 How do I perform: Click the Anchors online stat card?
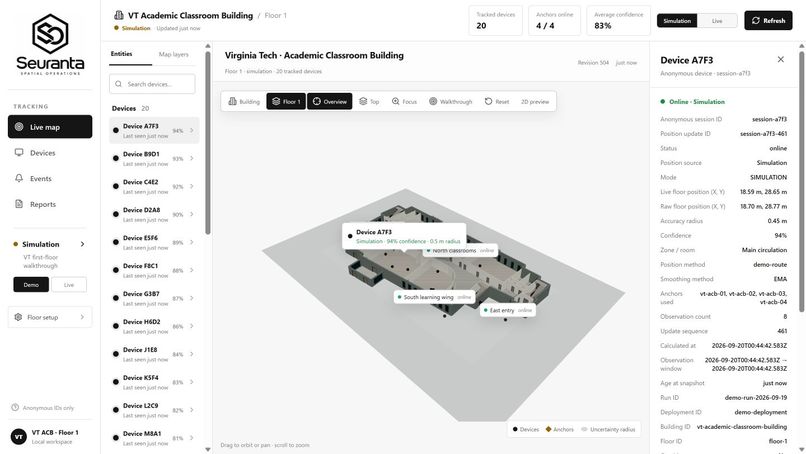click(x=554, y=21)
